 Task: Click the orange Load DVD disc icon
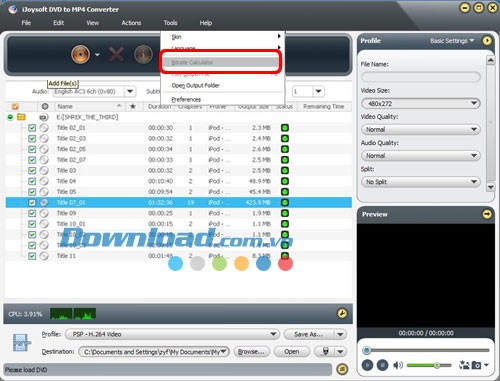[80, 54]
